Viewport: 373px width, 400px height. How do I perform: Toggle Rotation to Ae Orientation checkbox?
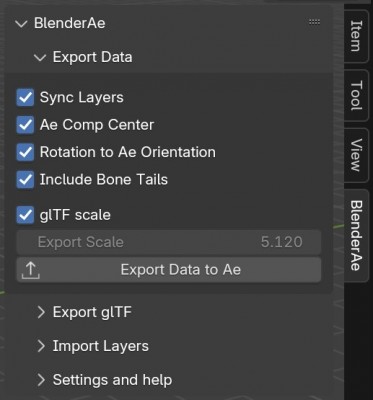coord(25,152)
